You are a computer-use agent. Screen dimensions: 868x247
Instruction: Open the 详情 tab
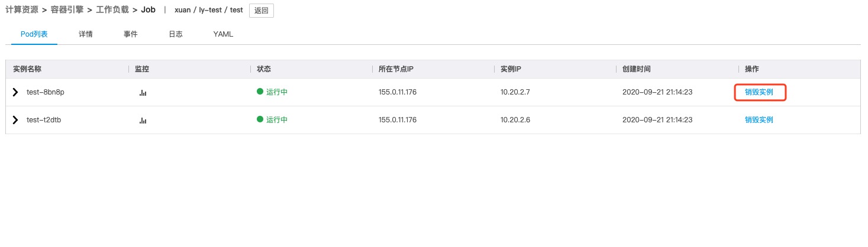(85, 34)
